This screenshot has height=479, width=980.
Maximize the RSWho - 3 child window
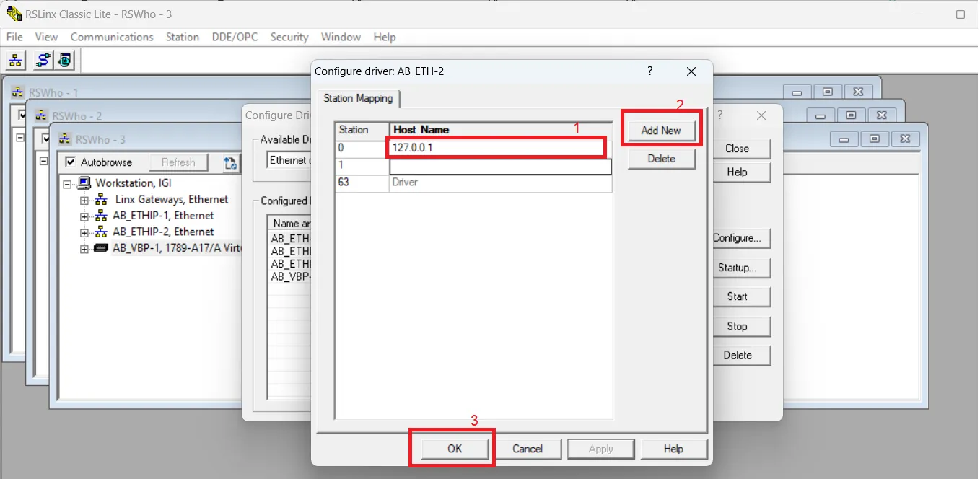coord(875,139)
